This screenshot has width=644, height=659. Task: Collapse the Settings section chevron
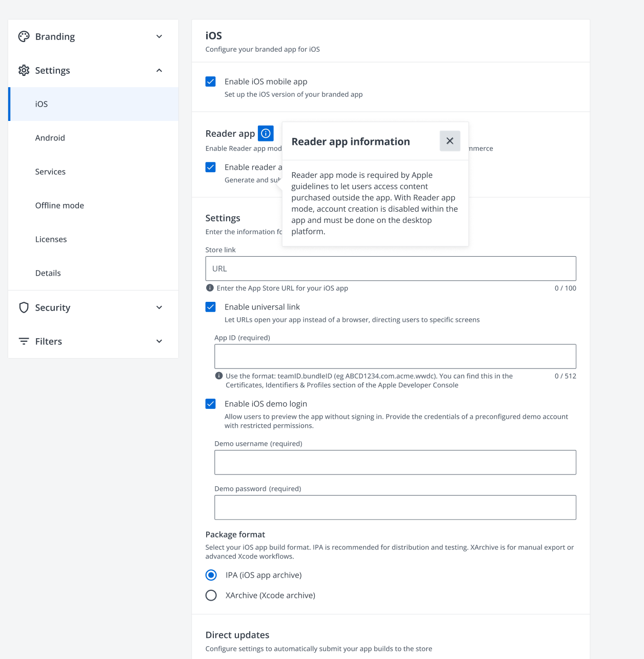click(159, 70)
